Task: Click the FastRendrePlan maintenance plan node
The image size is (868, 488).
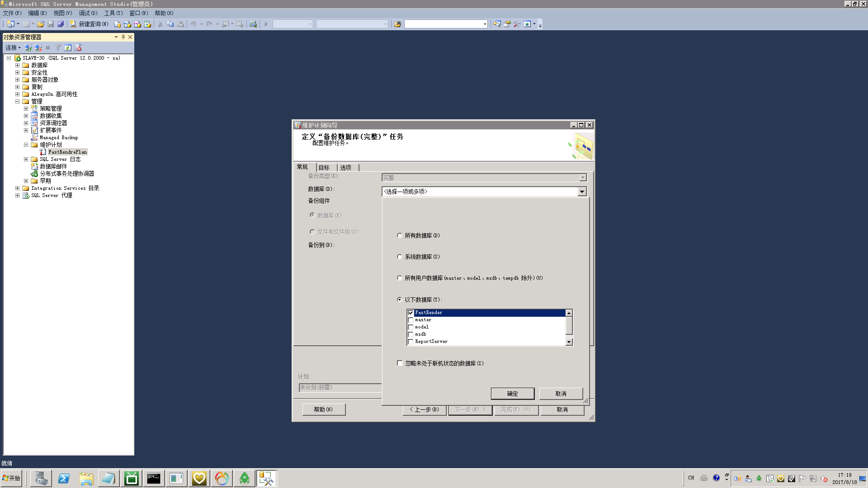Action: click(x=67, y=152)
